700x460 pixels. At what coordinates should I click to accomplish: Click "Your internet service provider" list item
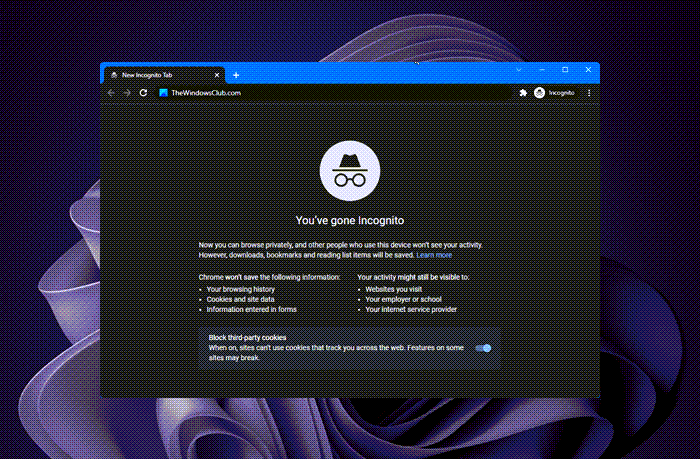pos(411,309)
